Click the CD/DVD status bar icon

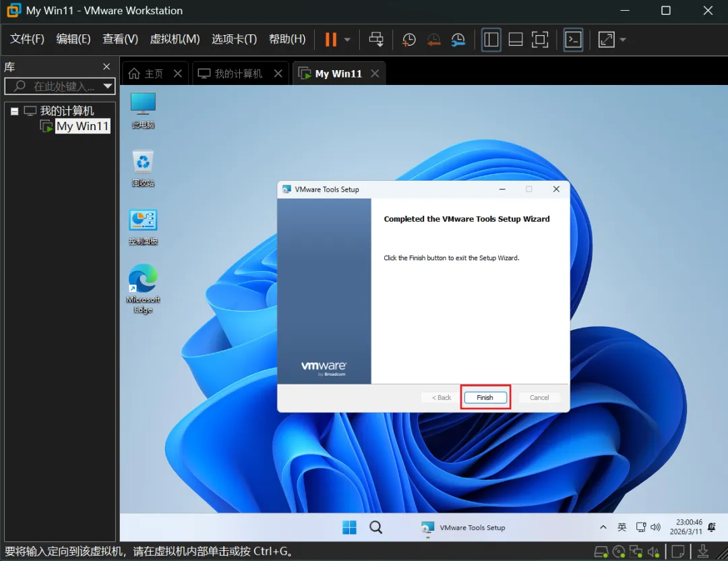coord(619,552)
